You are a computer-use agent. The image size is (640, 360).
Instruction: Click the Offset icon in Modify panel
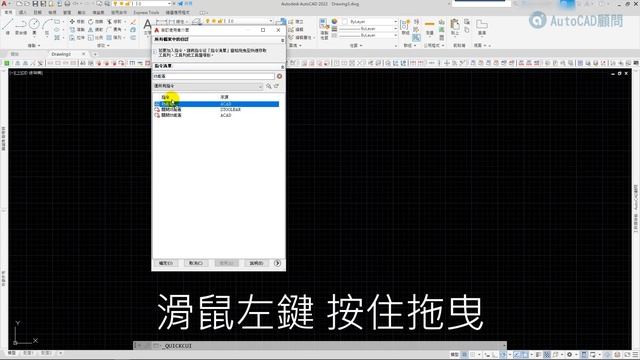point(133,38)
